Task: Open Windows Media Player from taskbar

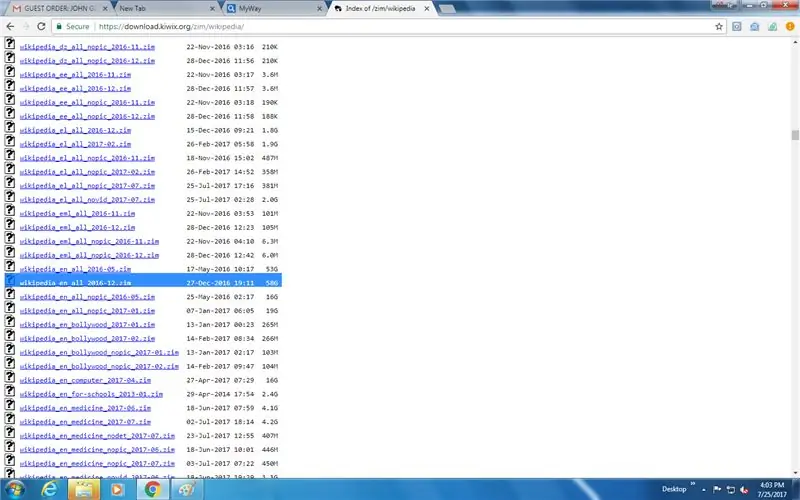Action: (117, 489)
